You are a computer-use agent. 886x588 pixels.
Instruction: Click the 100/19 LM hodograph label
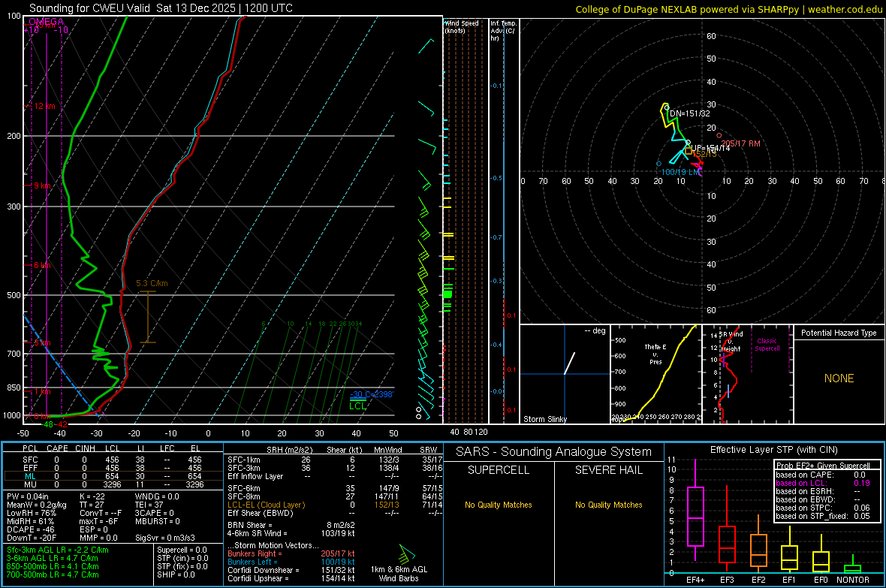[680, 172]
